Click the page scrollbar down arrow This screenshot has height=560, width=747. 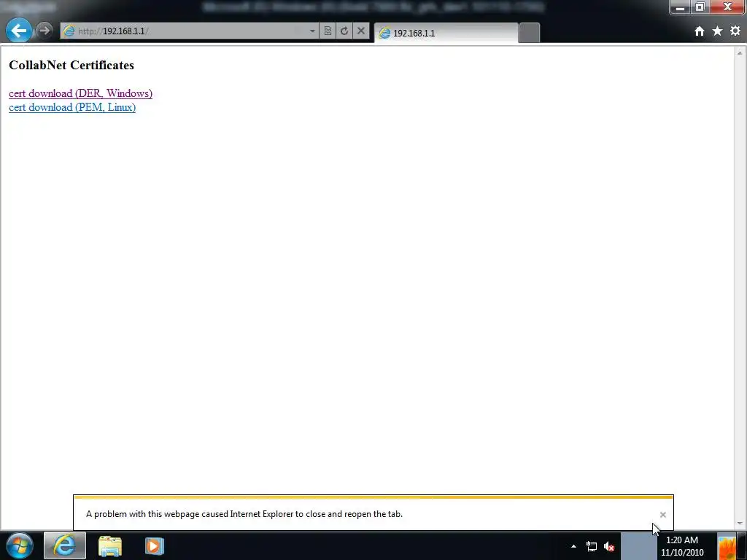click(x=740, y=524)
